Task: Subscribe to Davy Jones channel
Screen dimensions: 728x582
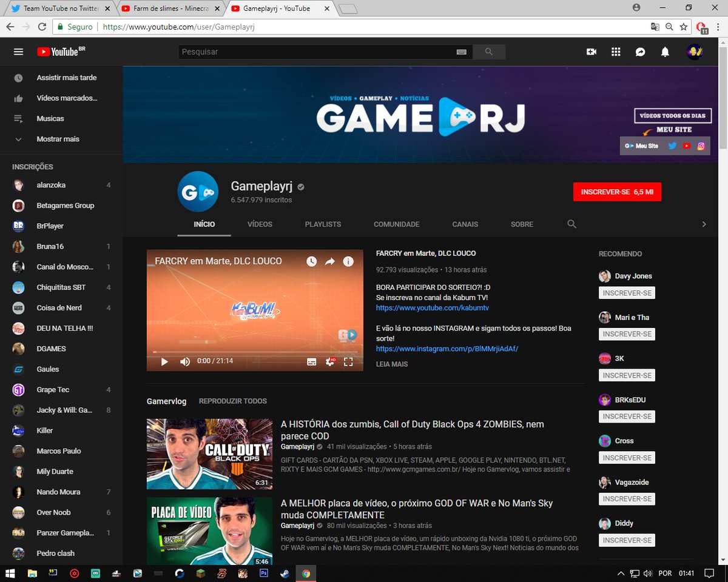Action: tap(627, 293)
